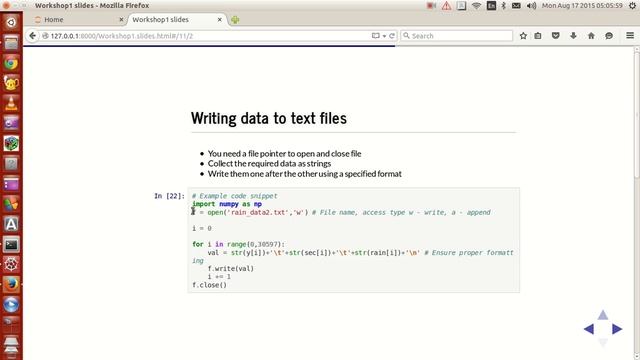Click 'Collect the required data as strings' bullet
640x360 pixels.
click(269, 164)
